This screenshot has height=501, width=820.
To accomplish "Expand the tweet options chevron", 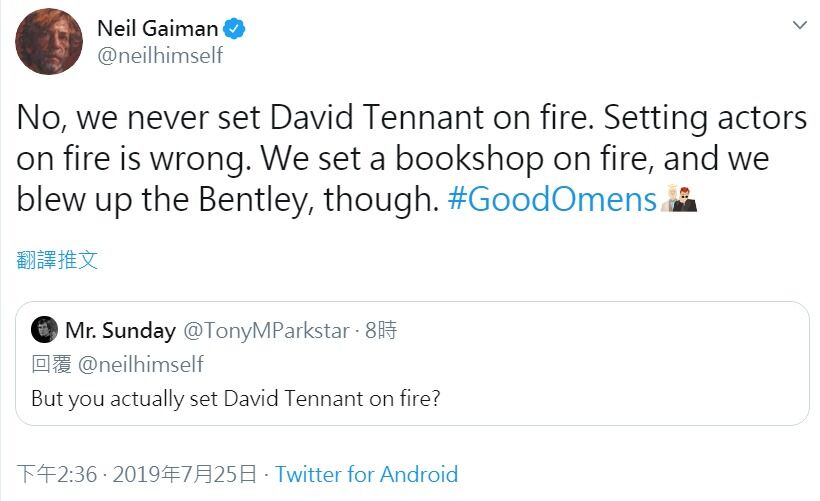I will [800, 25].
